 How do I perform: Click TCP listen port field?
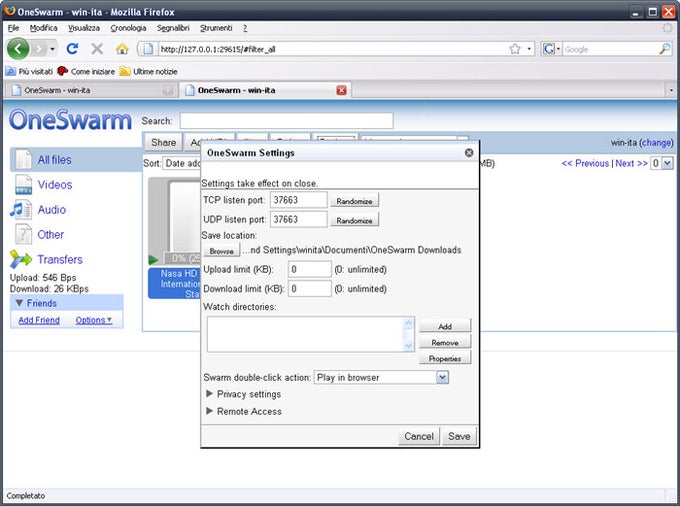coord(299,200)
